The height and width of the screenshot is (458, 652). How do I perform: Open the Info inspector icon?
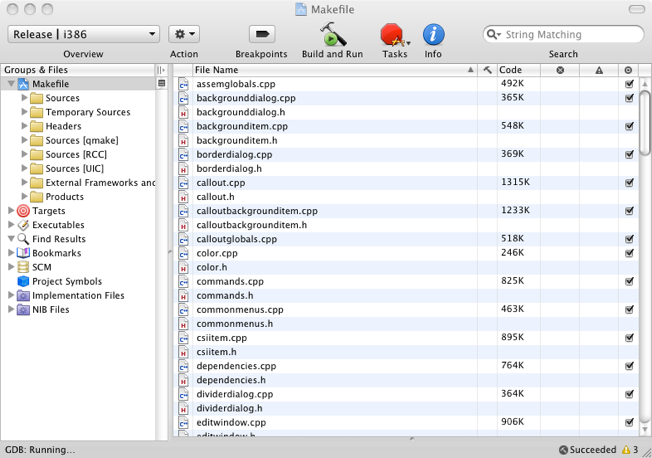433,34
